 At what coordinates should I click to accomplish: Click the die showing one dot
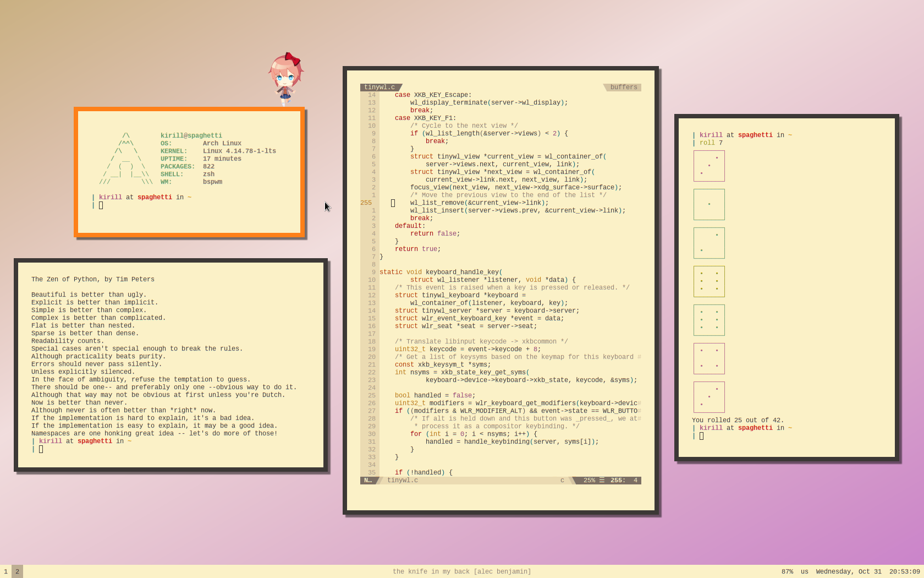(709, 204)
